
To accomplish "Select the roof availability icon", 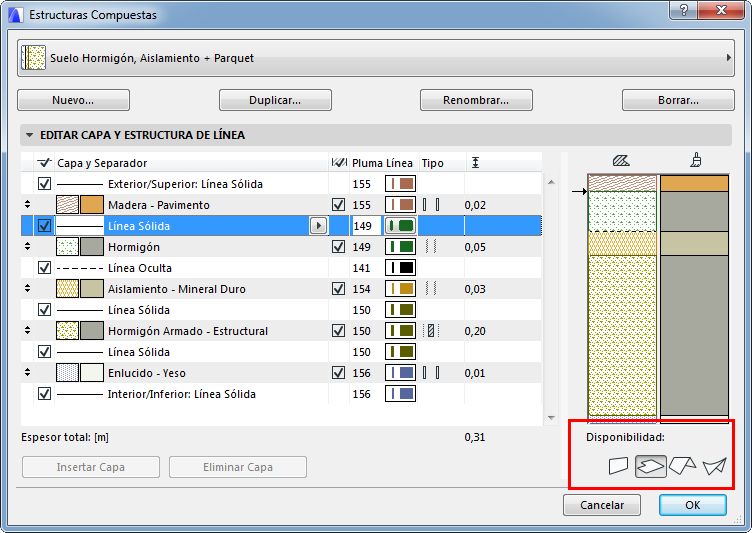I will click(682, 466).
